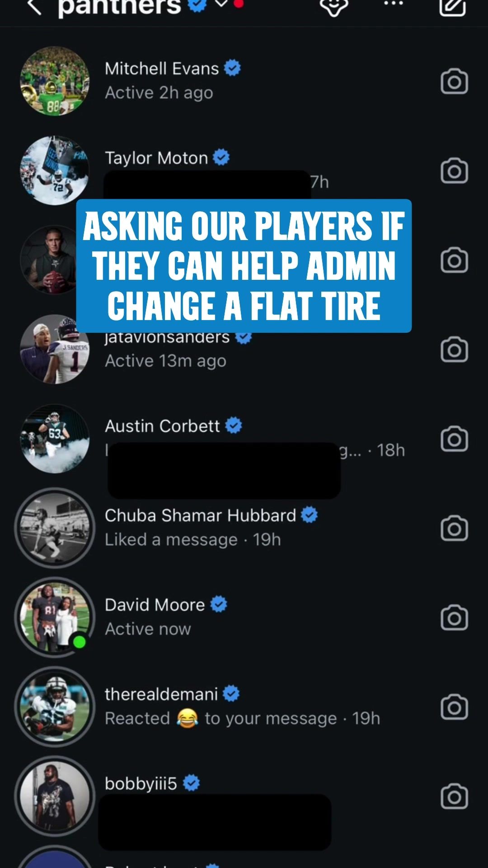The height and width of the screenshot is (868, 488).
Task: Tap the camera icon beside jatavionsanders
Action: (454, 348)
